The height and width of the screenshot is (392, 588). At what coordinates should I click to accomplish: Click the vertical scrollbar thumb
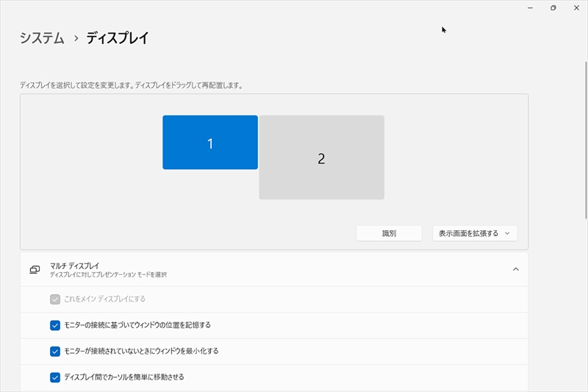(586, 140)
